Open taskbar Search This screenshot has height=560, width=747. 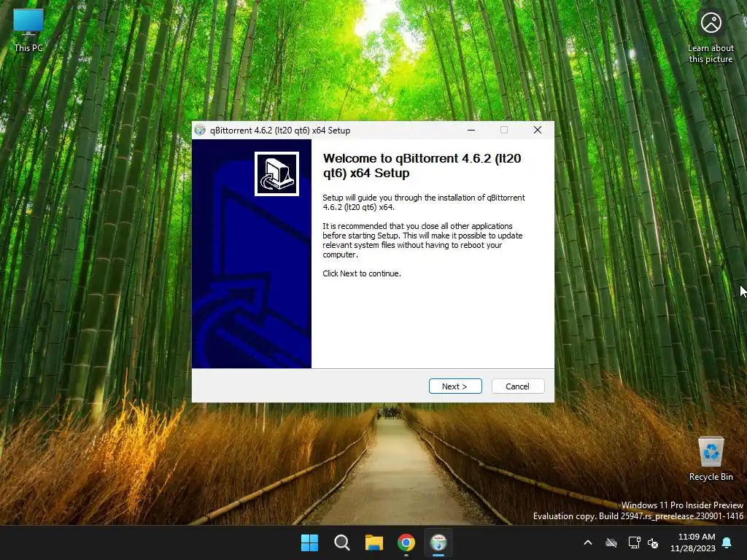(341, 542)
